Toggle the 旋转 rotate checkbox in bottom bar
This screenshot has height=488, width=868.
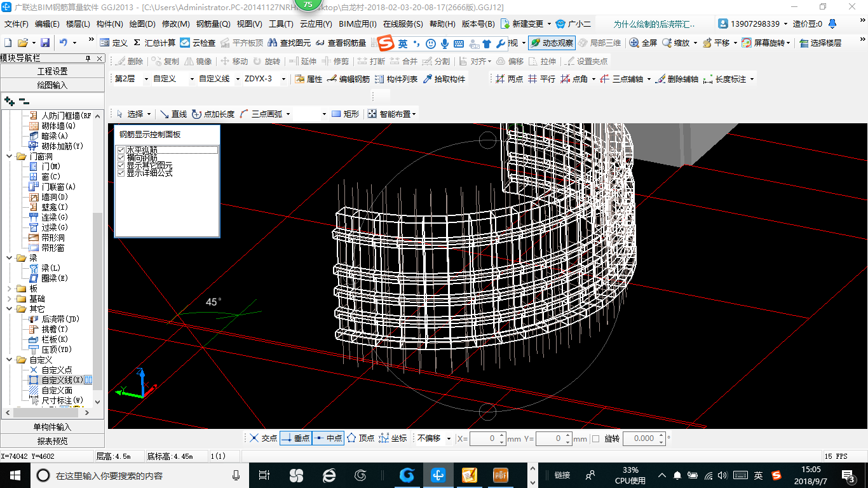coord(595,438)
